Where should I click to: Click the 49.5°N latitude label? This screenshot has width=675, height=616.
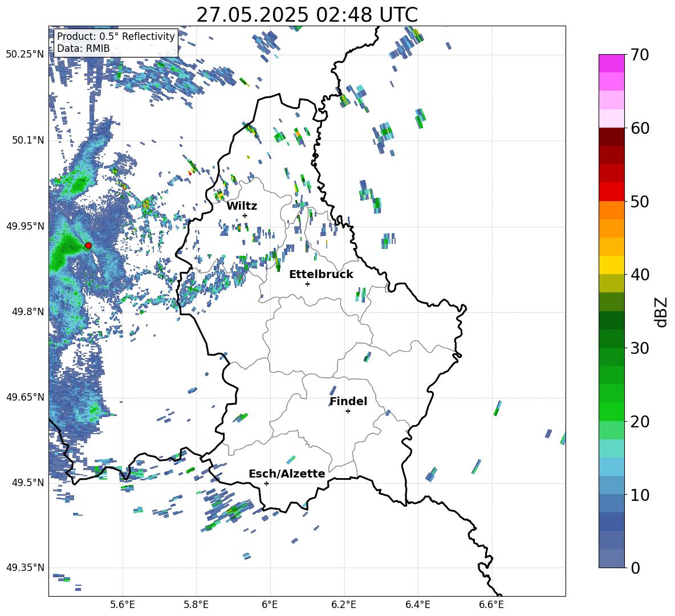[28, 482]
